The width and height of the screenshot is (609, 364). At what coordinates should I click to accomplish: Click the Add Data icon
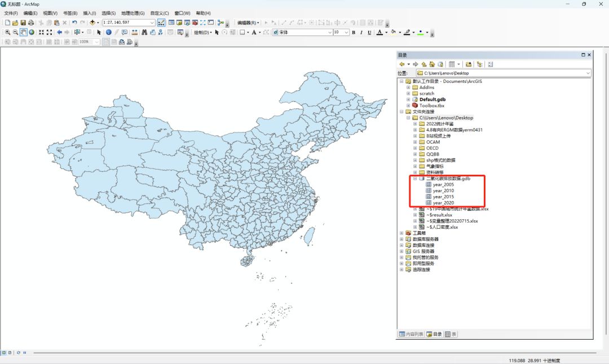click(x=92, y=23)
